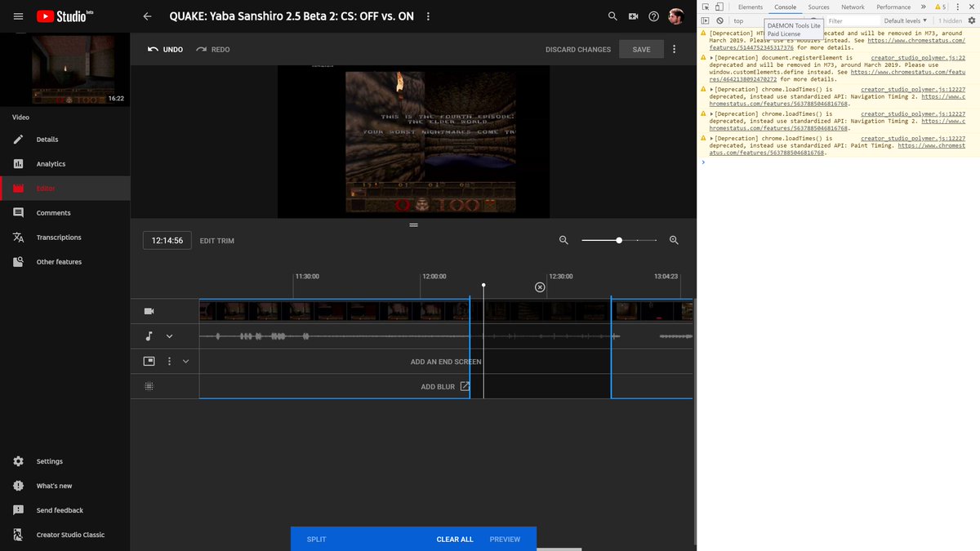Go back using the arrow beside video title
Image resolution: width=980 pixels, height=551 pixels.
[147, 16]
